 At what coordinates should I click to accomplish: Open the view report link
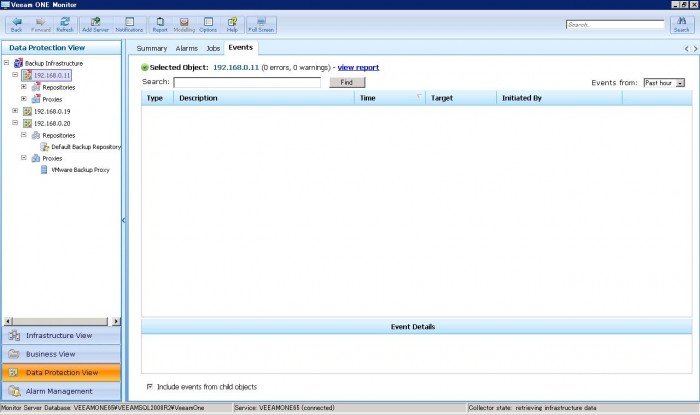[x=358, y=67]
